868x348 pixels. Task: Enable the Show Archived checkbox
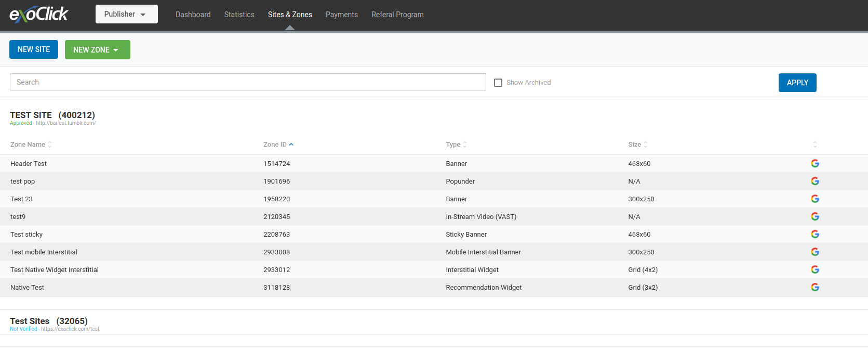[x=498, y=83]
